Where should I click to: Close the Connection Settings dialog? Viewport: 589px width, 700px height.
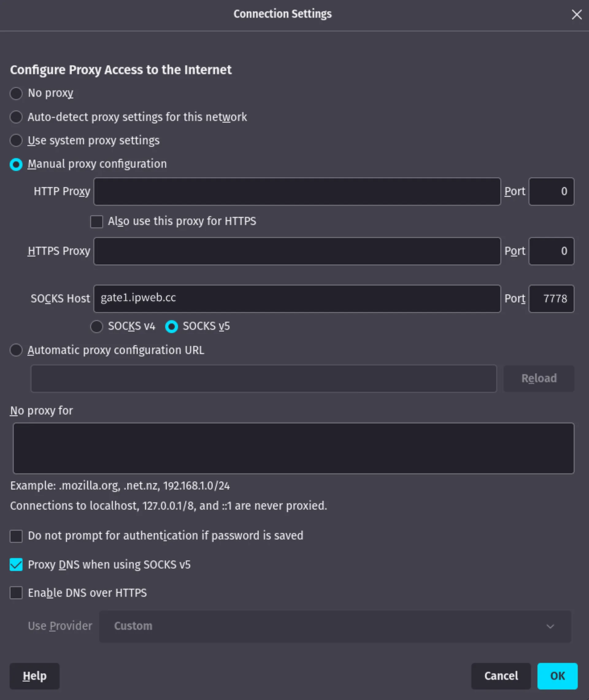tap(577, 14)
